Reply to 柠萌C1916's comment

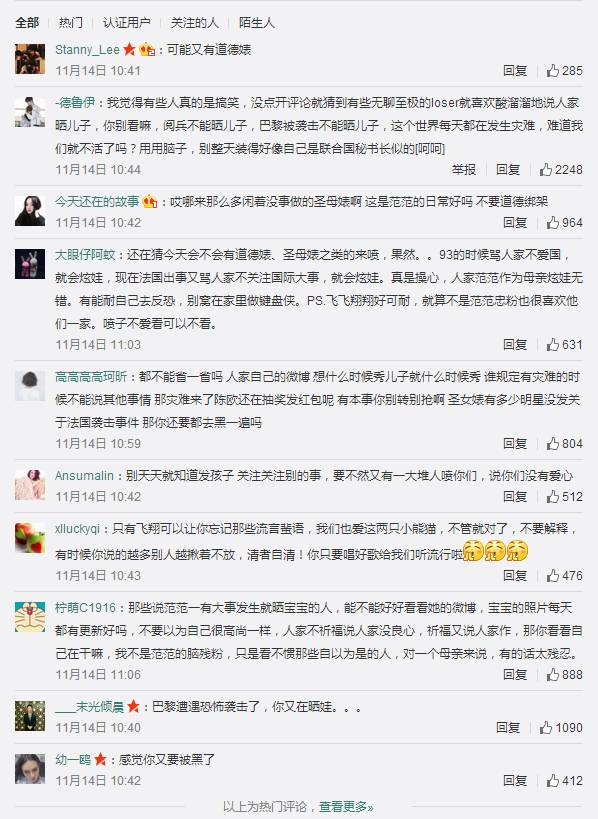click(515, 674)
